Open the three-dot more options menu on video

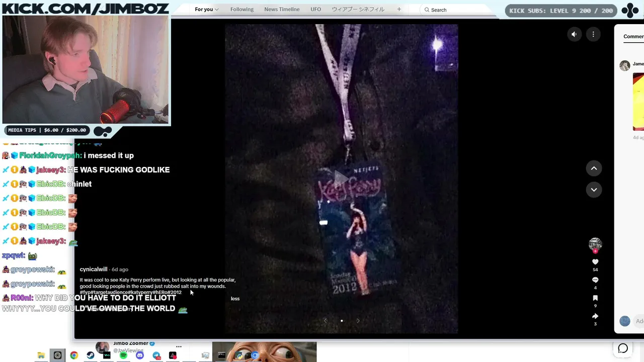[x=593, y=34]
